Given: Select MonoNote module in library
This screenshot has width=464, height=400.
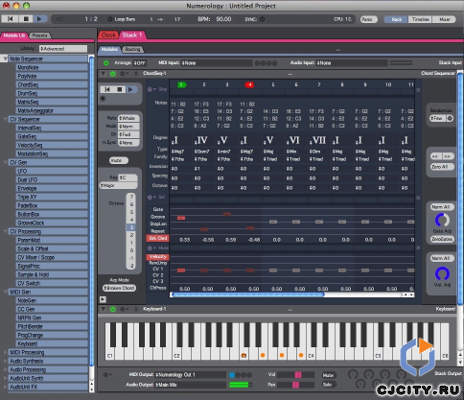Looking at the screenshot, I should coord(52,67).
